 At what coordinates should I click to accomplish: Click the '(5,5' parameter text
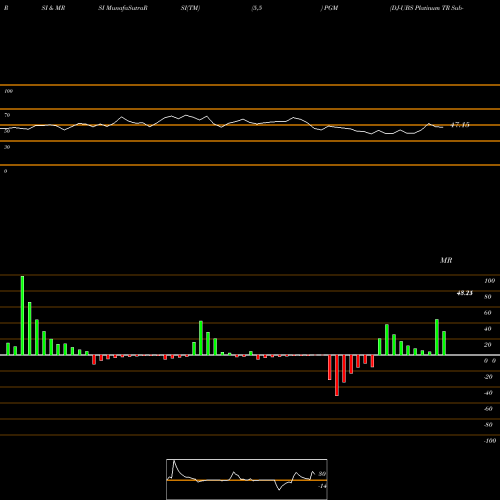tap(257, 8)
